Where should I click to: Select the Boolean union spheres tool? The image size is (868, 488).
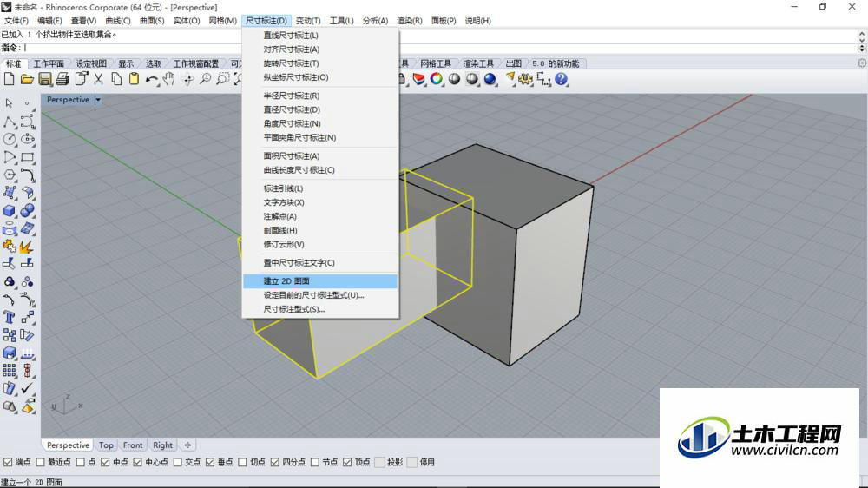[28, 210]
